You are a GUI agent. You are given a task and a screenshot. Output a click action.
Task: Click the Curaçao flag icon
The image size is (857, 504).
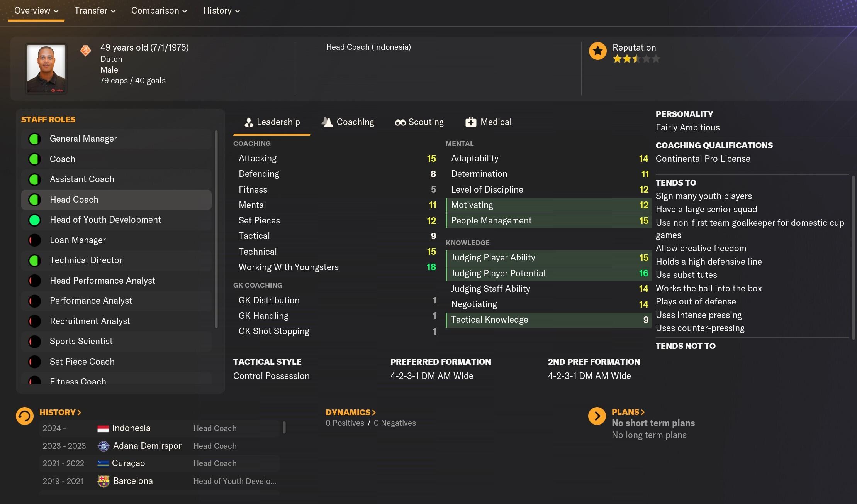[103, 463]
